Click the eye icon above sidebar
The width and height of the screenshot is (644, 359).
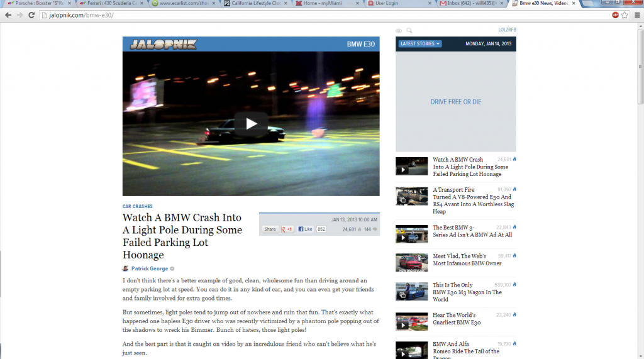pos(398,30)
